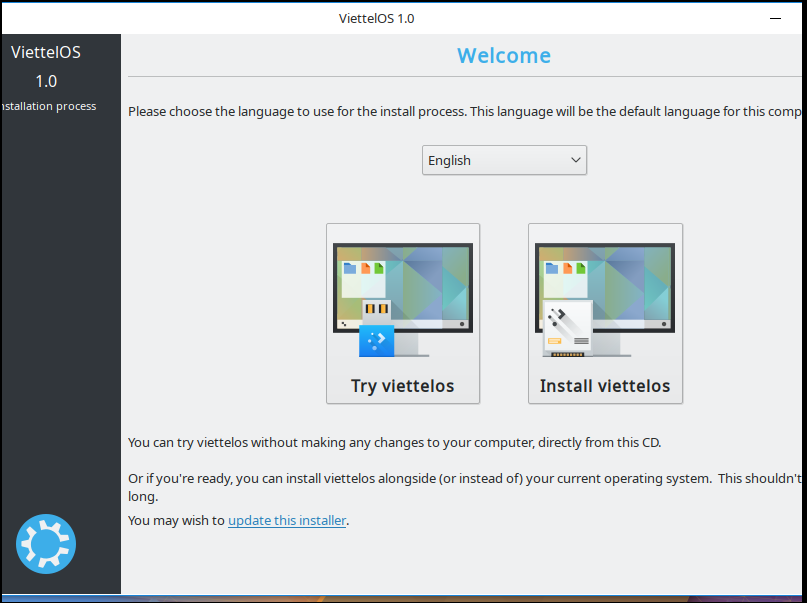This screenshot has height=603, width=807.
Task: Follow the update this installer link
Action: 287,520
